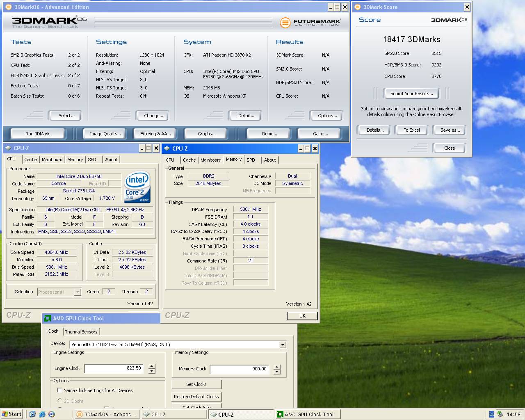Screen dimensions: 525x420
Task: Open Show Desktop in the quick launch
Action: point(32,414)
